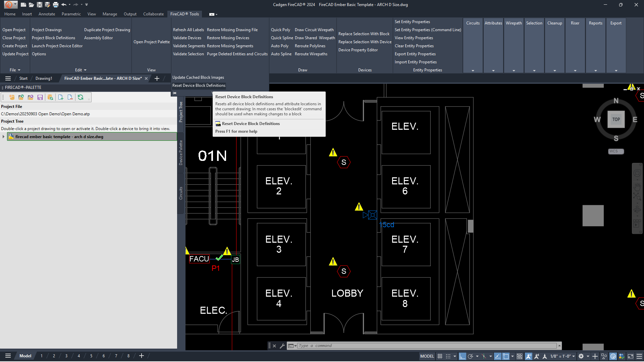Toggle transparency display
The height and width of the screenshot is (362, 644).
[520, 356]
